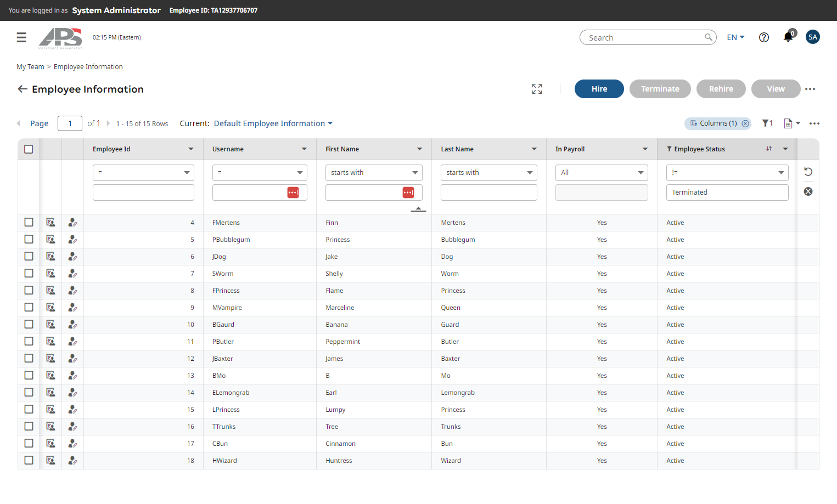Open the Last Name column header menu

click(x=534, y=149)
